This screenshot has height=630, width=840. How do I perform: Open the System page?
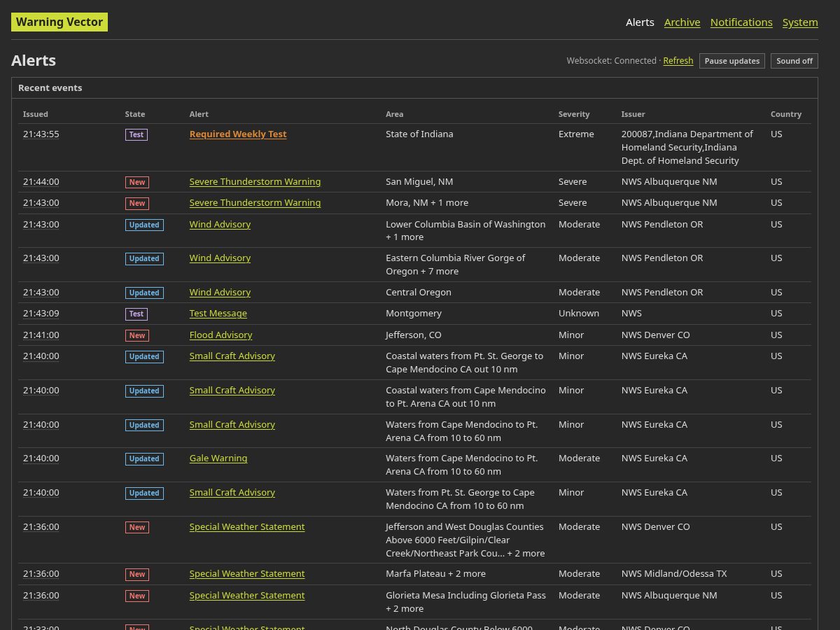[x=800, y=22]
